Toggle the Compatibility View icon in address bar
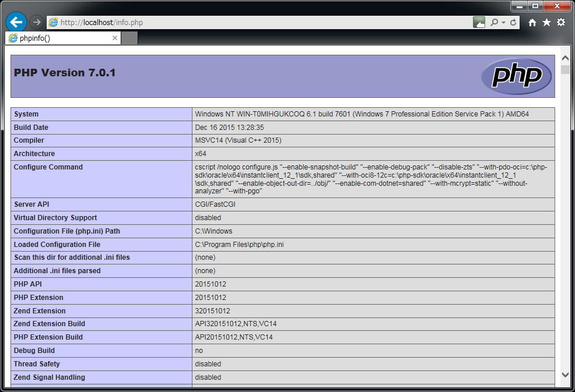 (479, 22)
